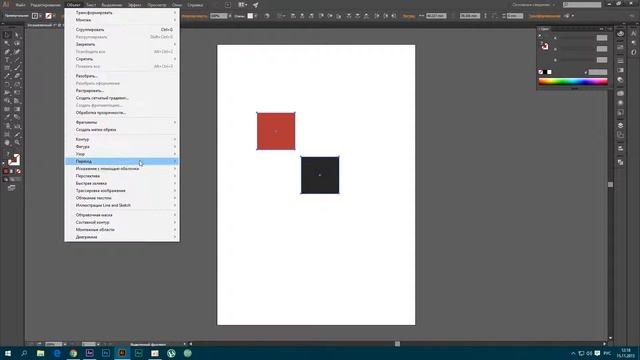Open the Монтаж submenu
Viewport: 640px width, 360px height.
[x=122, y=20]
